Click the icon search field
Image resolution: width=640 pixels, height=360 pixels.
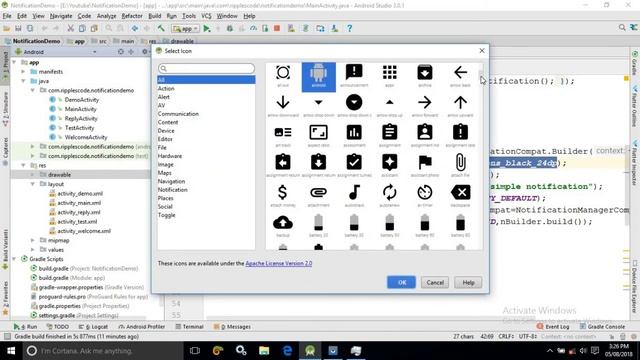(x=207, y=68)
